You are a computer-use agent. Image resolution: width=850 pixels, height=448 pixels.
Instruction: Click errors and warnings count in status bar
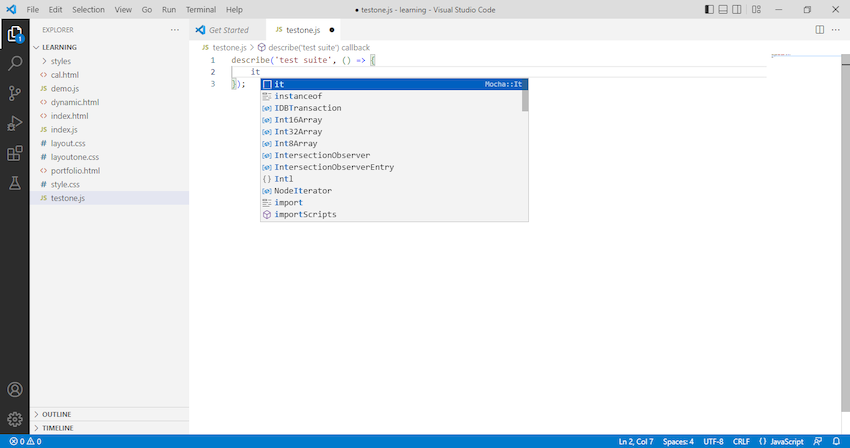(x=25, y=441)
